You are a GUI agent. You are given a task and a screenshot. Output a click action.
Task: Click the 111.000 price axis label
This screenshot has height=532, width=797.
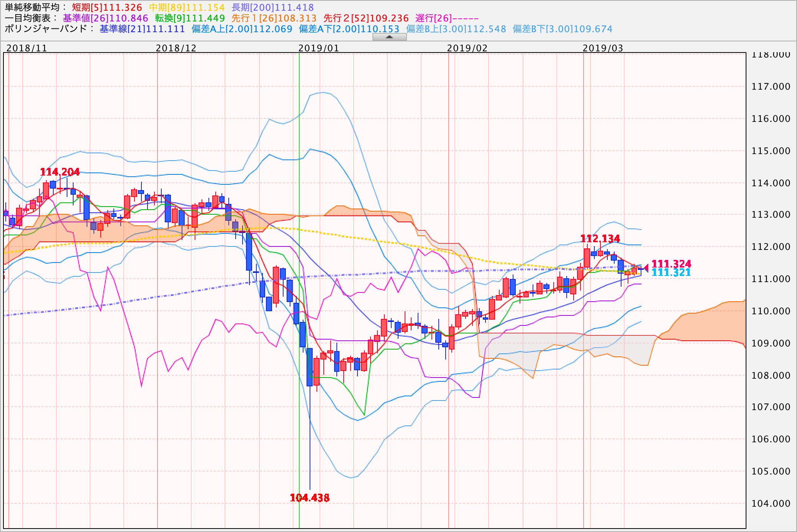pos(771,279)
